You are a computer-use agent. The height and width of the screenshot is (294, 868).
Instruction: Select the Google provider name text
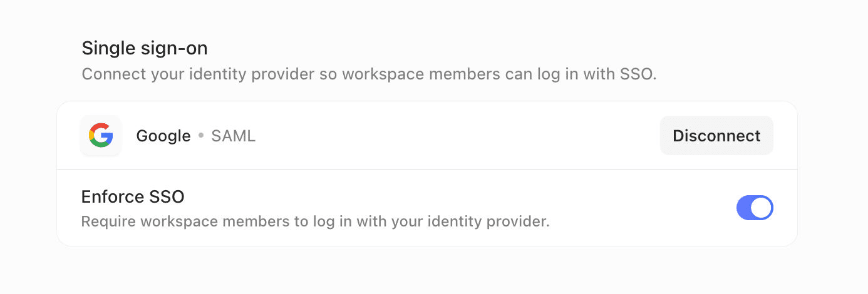(163, 136)
